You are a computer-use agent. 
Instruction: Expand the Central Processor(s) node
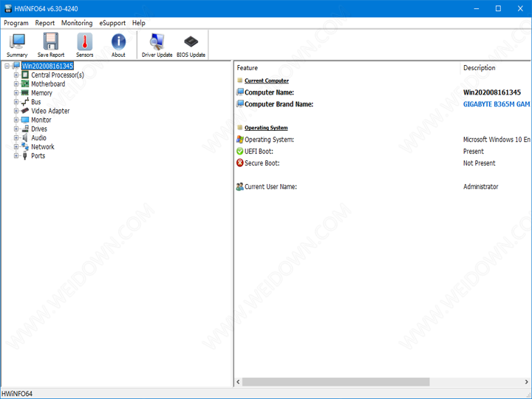16,75
